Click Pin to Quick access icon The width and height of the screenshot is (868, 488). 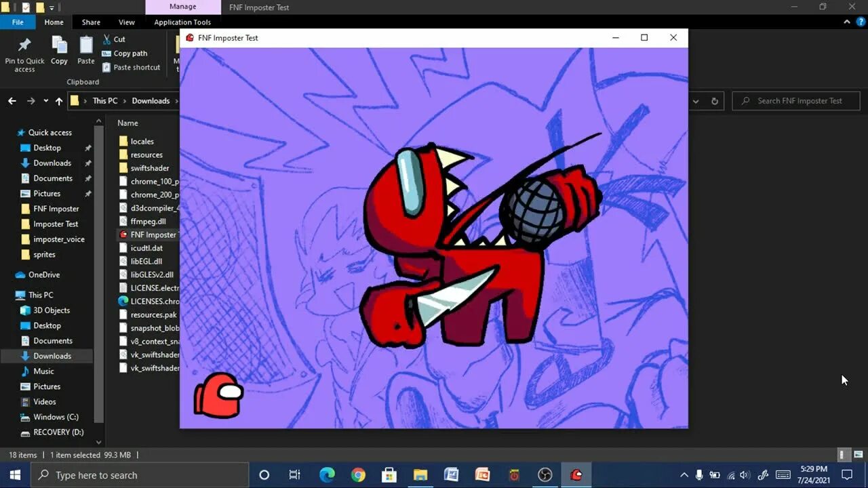(x=24, y=45)
